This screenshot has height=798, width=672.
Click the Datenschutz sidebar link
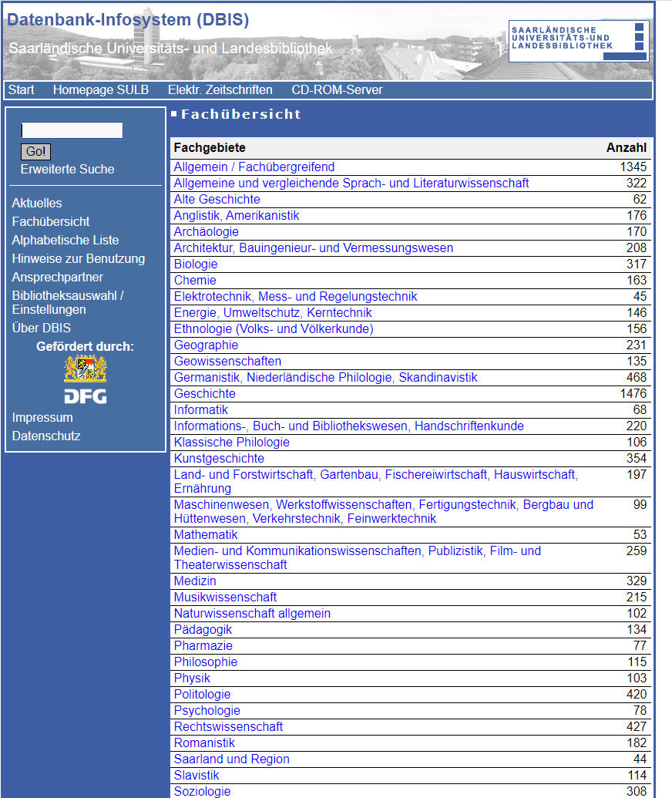[x=46, y=436]
